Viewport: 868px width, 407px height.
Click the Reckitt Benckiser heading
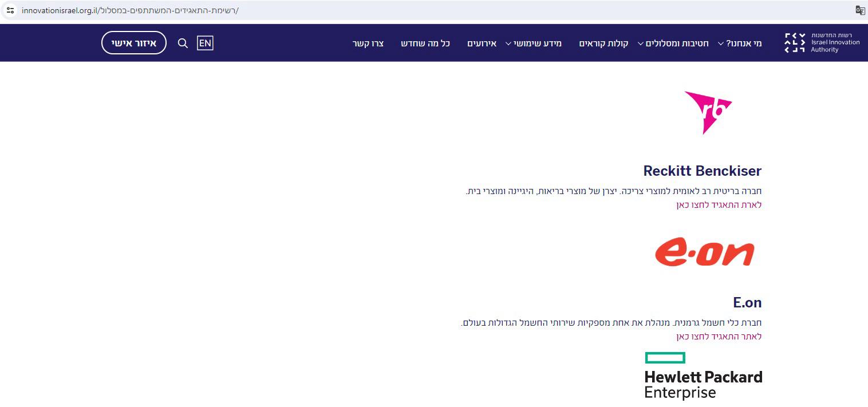pos(703,171)
